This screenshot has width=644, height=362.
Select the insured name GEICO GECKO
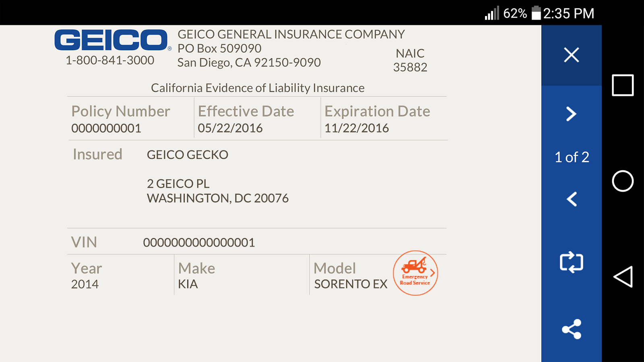point(188,155)
